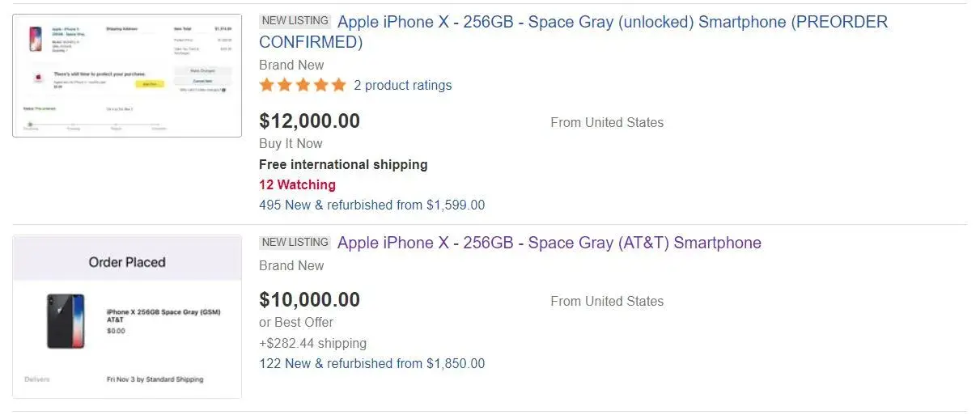Open the AT&T iPhone X listing title
980x419 pixels.
tap(549, 243)
